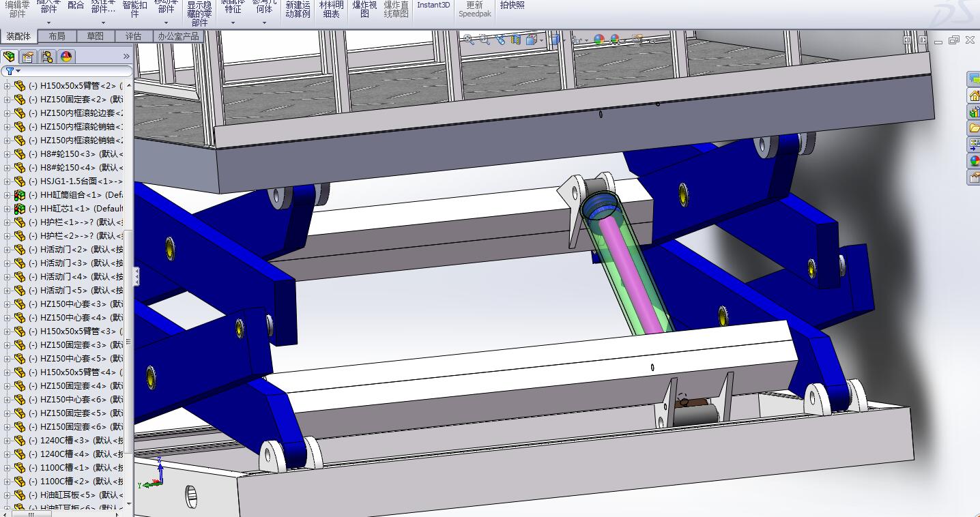Switch to the 装配体 tab
The image size is (980, 517).
click(18, 36)
